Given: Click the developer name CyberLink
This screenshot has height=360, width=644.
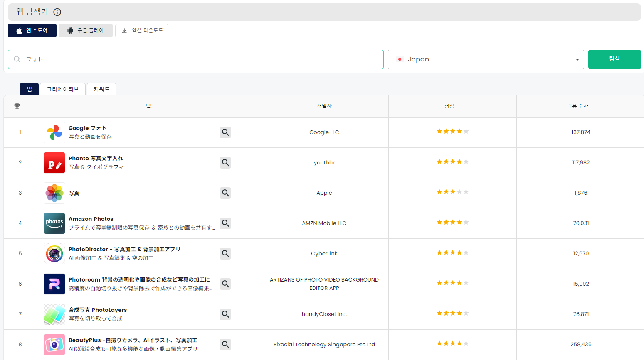Looking at the screenshot, I should (324, 254).
